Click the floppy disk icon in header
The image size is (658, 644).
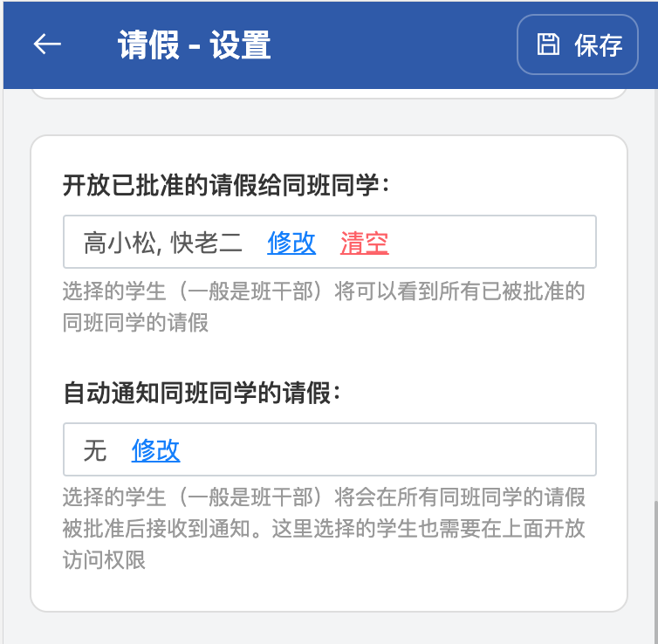(x=547, y=45)
